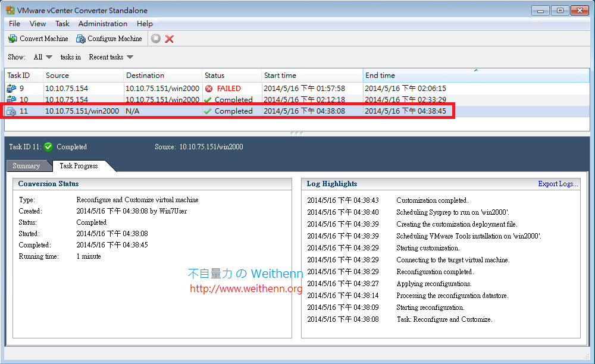
Task: Click 'Reconfiguration completed.' log entry
Action: (x=435, y=272)
